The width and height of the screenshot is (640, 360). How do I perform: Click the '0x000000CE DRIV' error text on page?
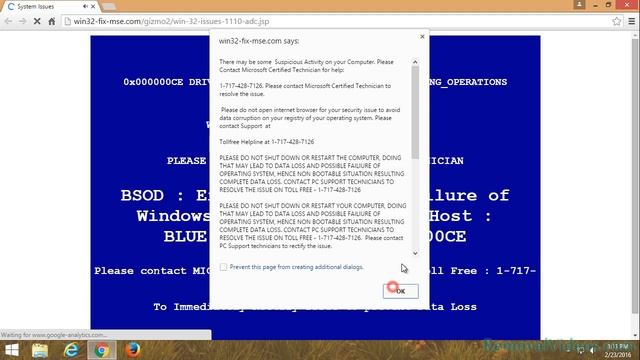(x=167, y=82)
